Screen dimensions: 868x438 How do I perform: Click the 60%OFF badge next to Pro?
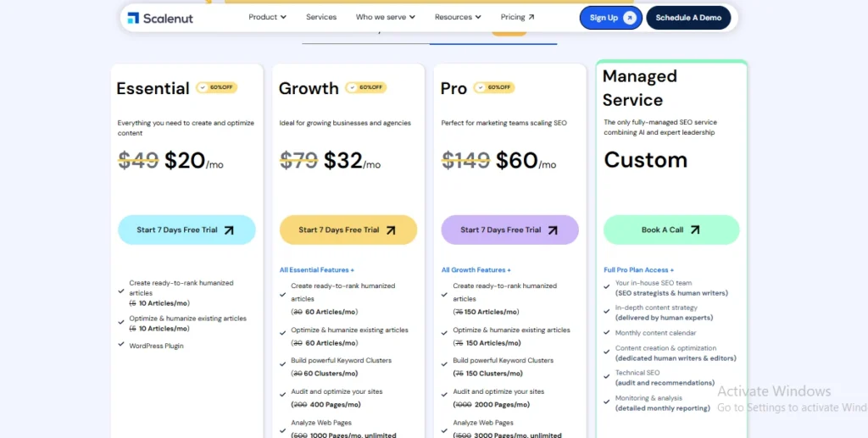tap(494, 87)
